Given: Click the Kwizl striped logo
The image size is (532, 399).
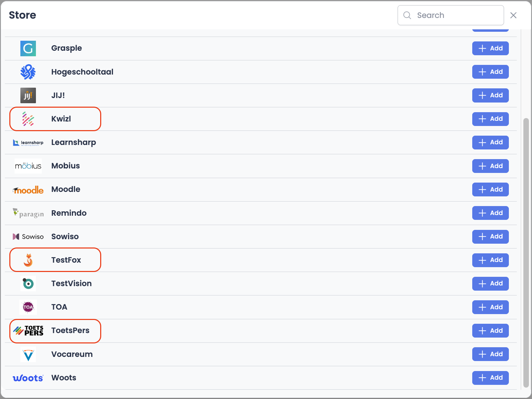Looking at the screenshot, I should coord(28,119).
